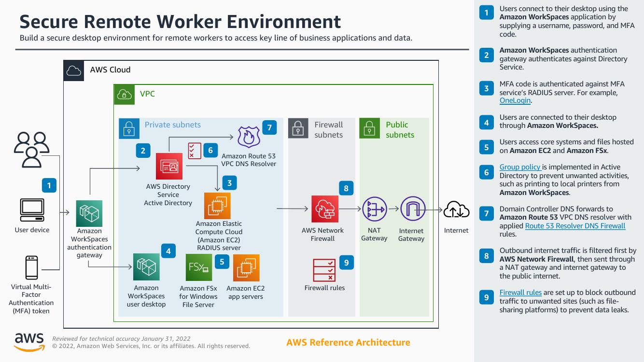Click the AWS Directory Service Active Directory label
The width and height of the screenshot is (644, 362).
[168, 195]
